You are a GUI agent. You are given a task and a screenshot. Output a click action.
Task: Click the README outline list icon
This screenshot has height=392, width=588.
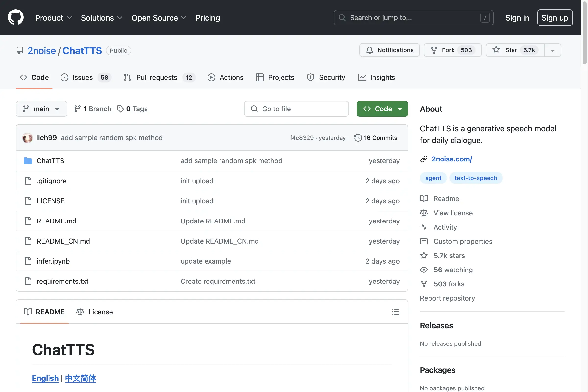(395, 312)
